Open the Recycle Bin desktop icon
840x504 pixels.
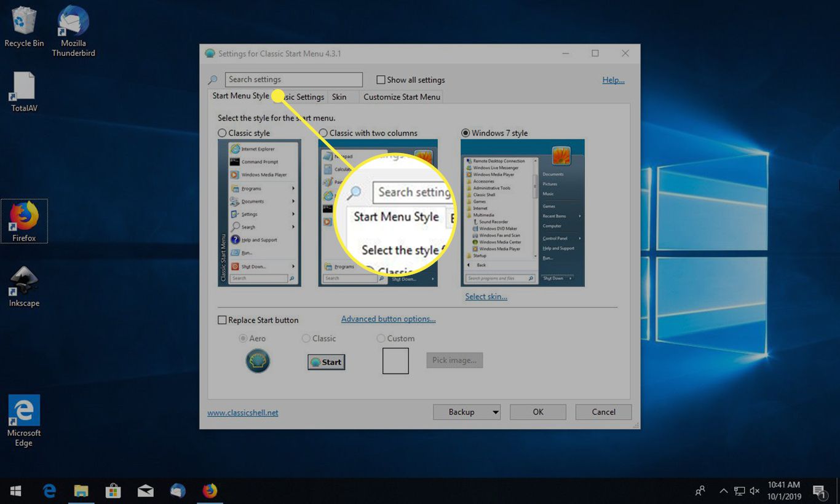point(24,27)
